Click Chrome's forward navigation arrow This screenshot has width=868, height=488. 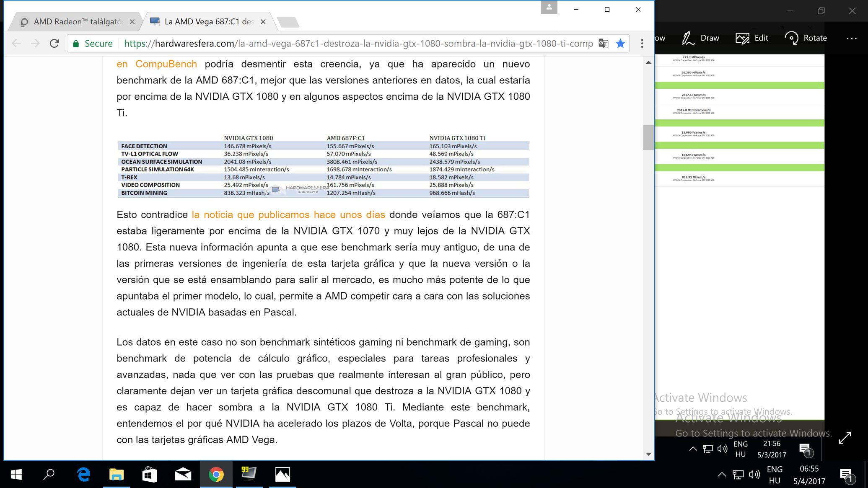[x=35, y=43]
